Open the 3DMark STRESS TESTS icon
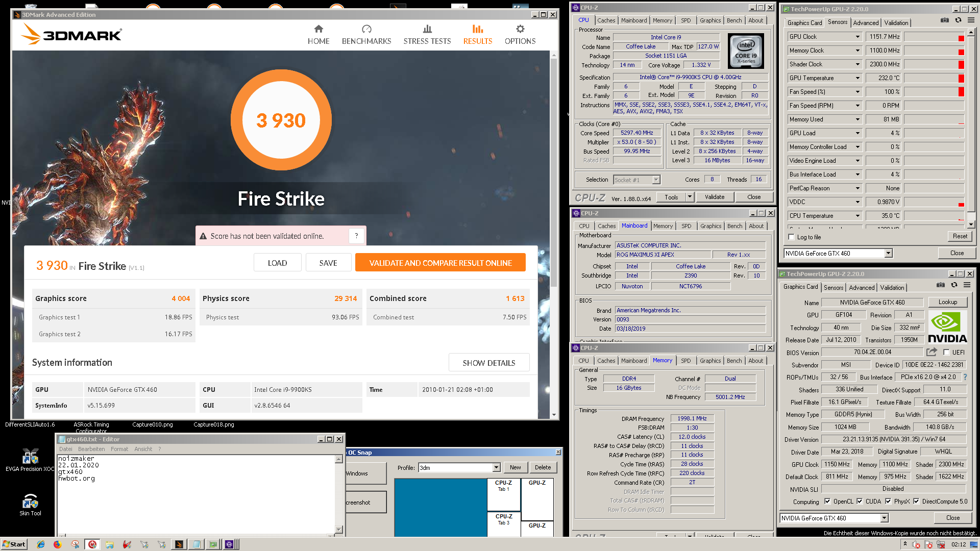 click(427, 29)
